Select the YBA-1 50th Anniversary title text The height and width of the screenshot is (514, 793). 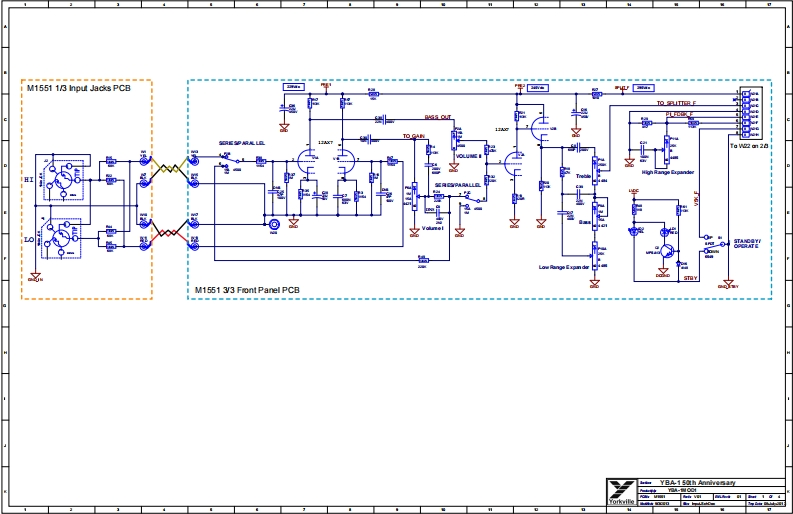[701, 481]
